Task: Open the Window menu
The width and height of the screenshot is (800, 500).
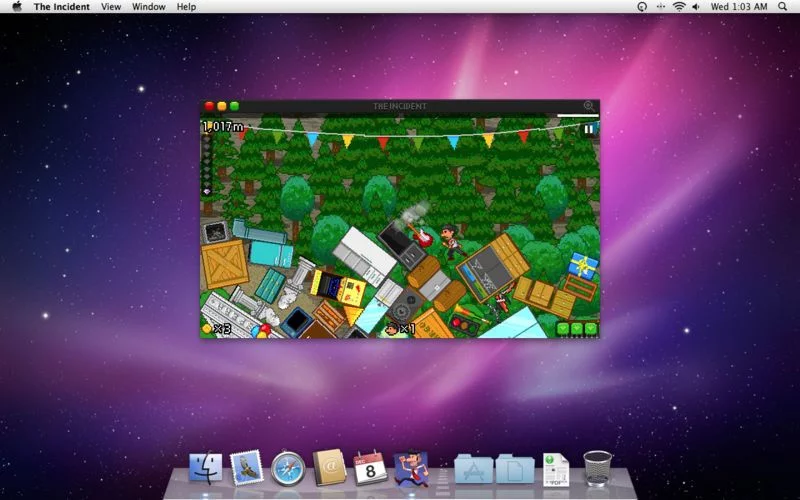Action: (x=148, y=7)
